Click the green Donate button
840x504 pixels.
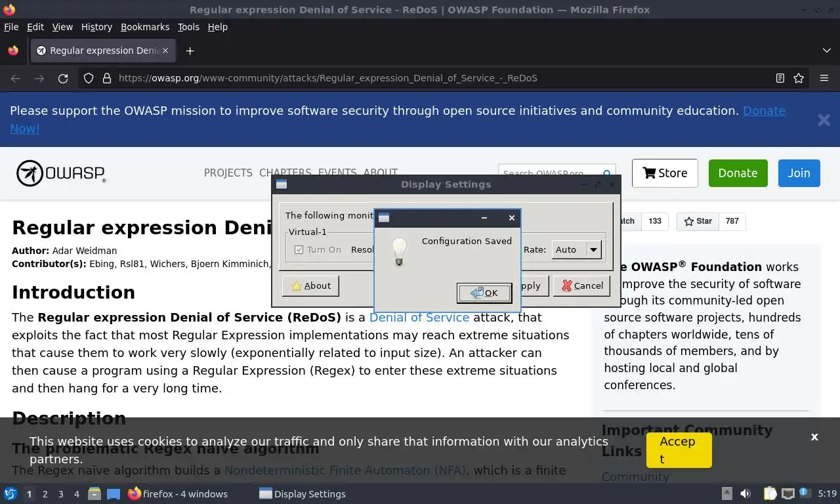click(x=738, y=173)
